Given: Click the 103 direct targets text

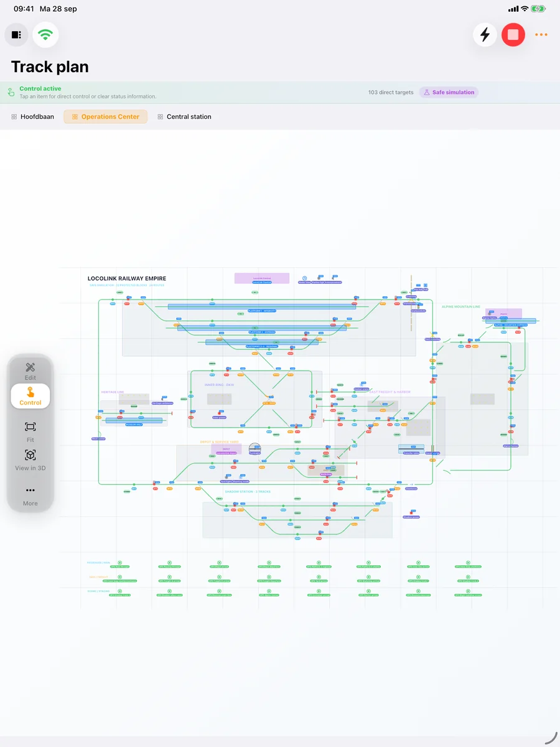Looking at the screenshot, I should click(x=391, y=92).
